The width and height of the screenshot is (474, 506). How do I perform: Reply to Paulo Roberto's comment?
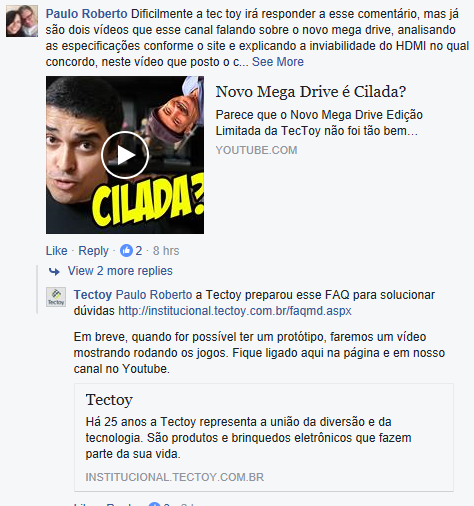[93, 251]
